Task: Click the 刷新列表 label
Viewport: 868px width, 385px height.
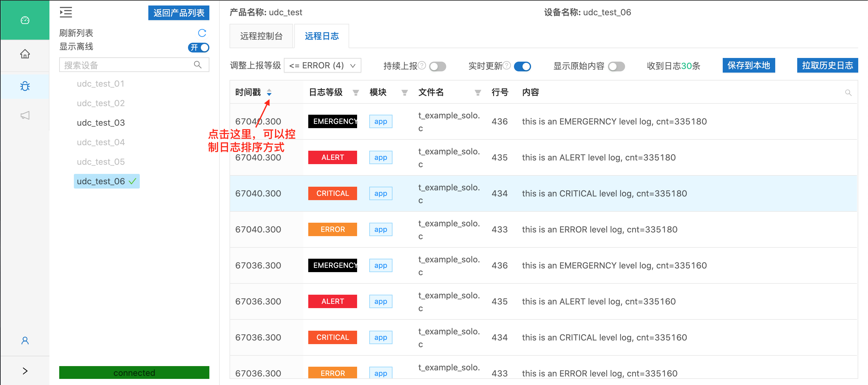Action: click(76, 33)
